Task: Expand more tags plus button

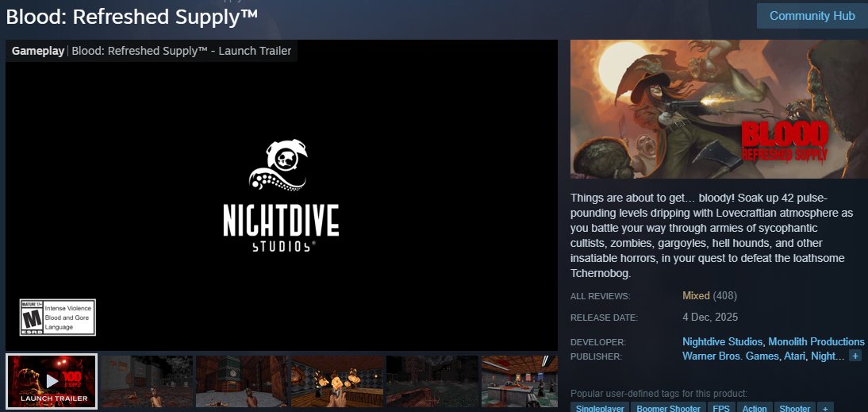Action: 825,409
